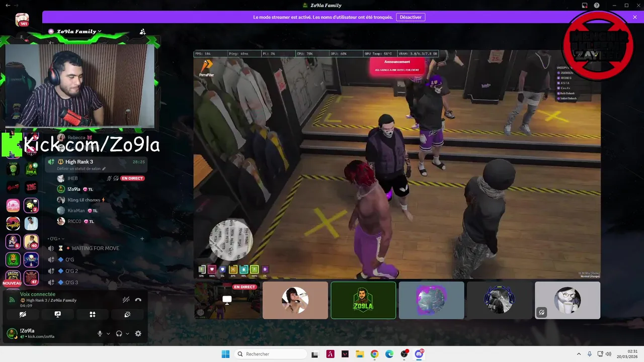Disconnect from the voice channel

138,300
